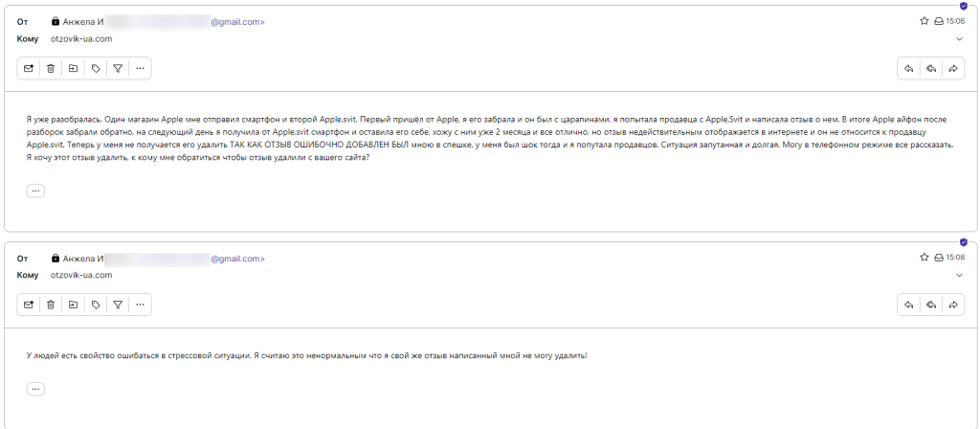Mark the second email as unread
Screen dimensions: 980x429
pyautogui.click(x=29, y=305)
